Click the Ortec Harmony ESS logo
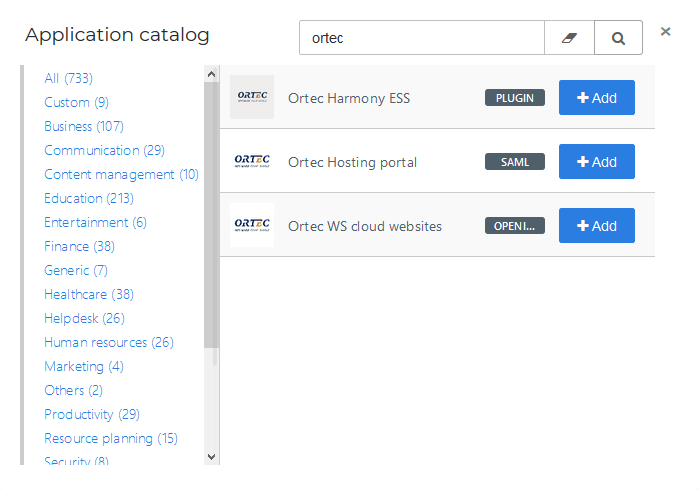 tap(252, 97)
